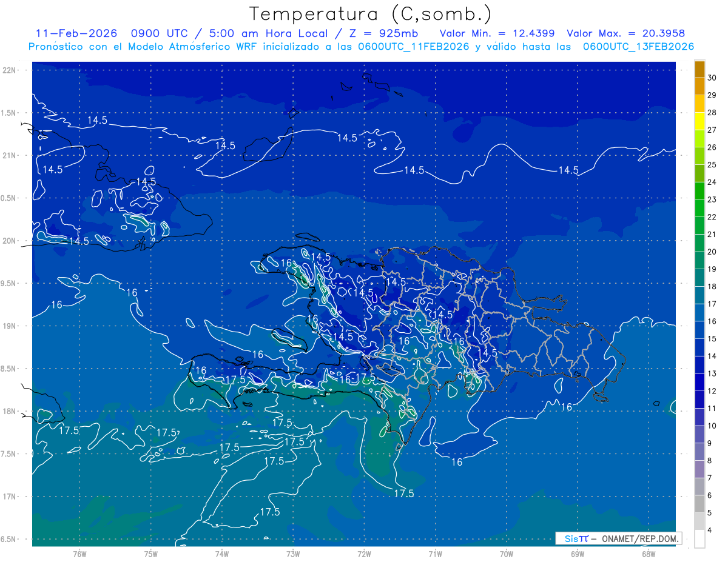Screen dimensions: 728x562
Task: Click the '13' colorbar legend label
Action: point(712,373)
